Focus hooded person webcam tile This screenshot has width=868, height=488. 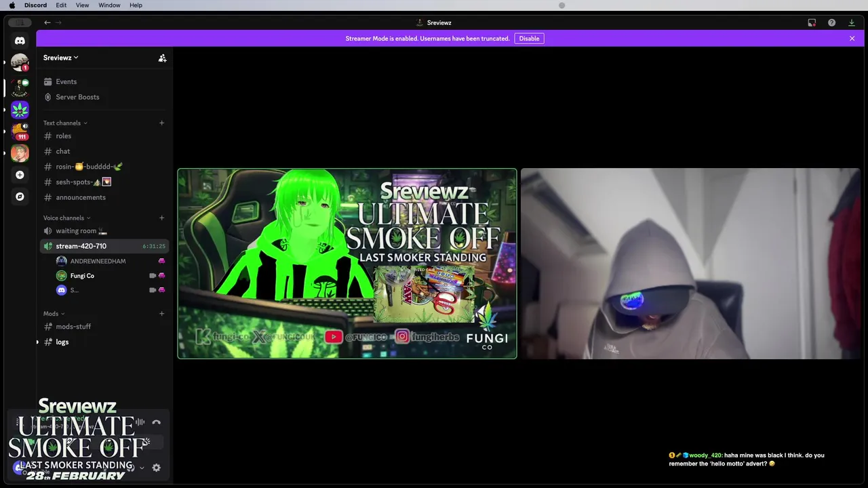tap(690, 264)
